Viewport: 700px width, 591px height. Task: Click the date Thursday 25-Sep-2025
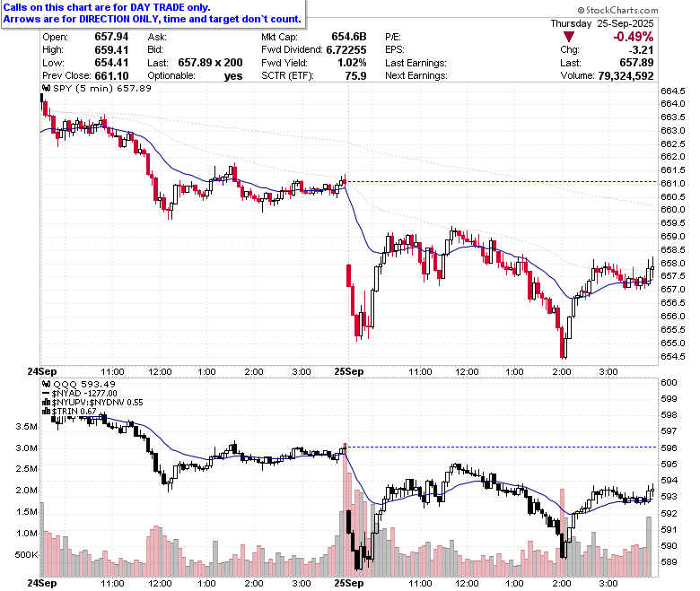pos(602,23)
